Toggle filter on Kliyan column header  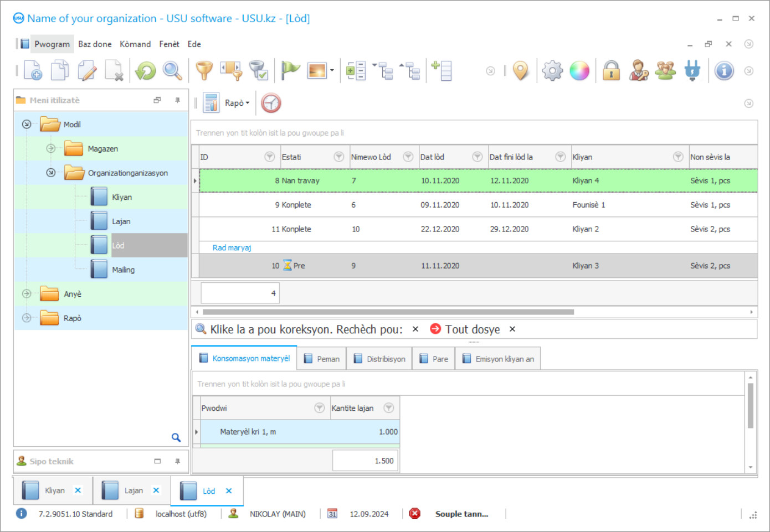tap(677, 157)
